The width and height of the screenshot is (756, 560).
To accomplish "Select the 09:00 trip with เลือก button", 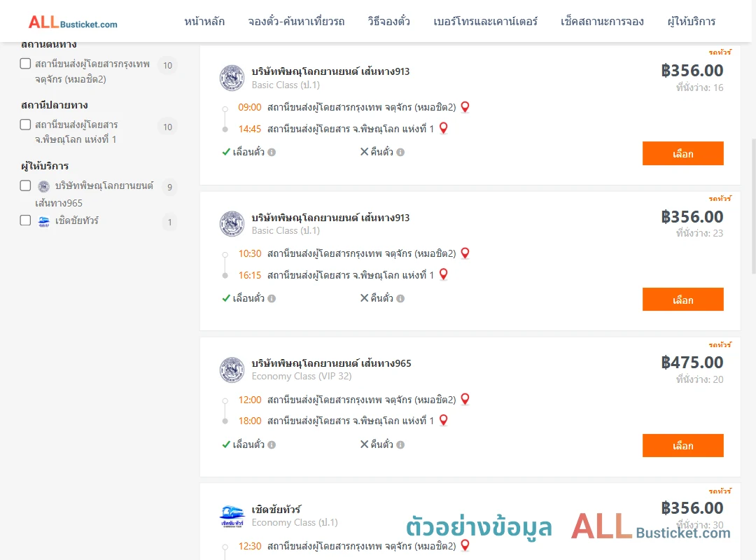I will (x=682, y=153).
